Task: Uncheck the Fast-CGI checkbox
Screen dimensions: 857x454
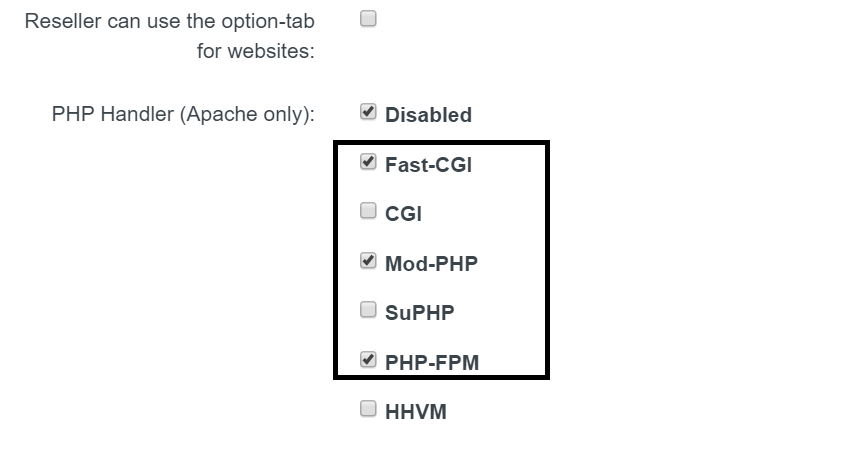Action: pos(368,162)
